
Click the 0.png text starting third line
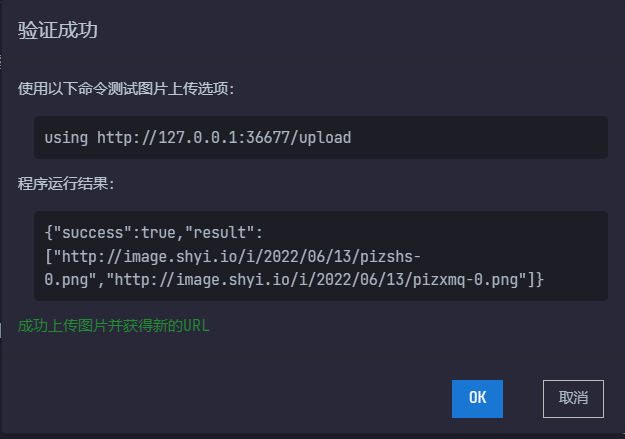coord(66,280)
